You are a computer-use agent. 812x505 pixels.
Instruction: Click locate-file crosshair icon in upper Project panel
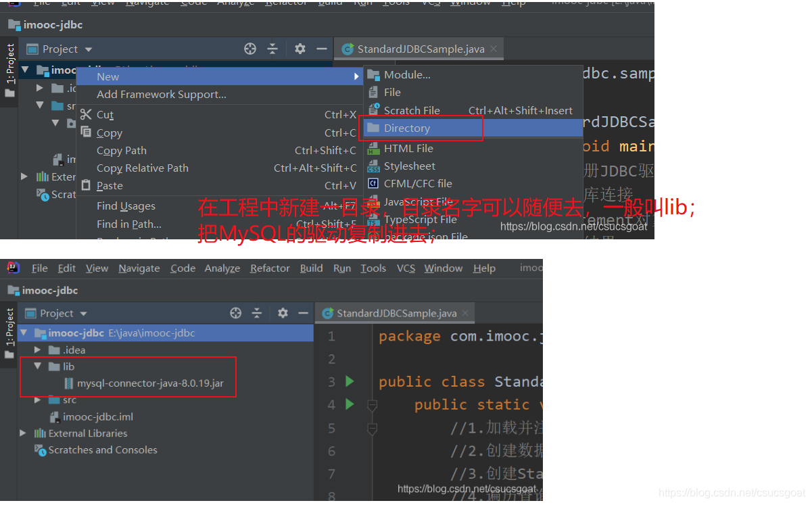click(x=250, y=49)
